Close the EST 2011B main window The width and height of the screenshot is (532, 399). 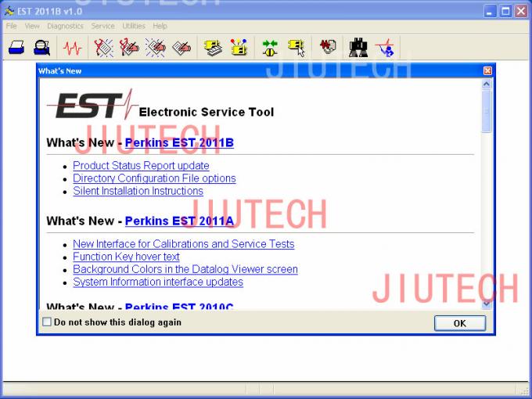(x=521, y=11)
